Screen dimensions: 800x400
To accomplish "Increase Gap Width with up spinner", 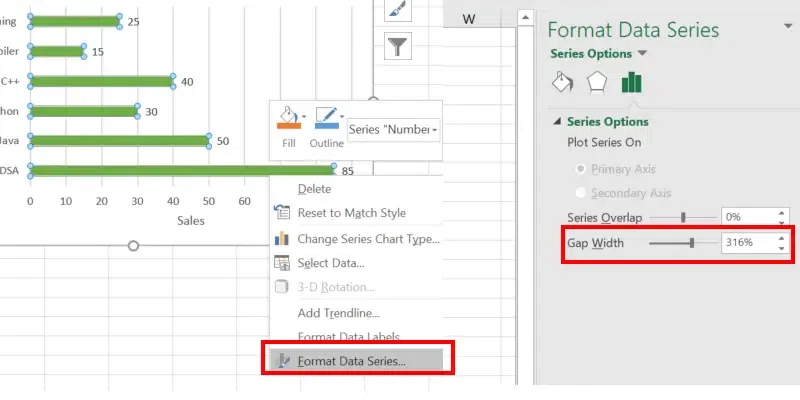I will click(x=781, y=237).
